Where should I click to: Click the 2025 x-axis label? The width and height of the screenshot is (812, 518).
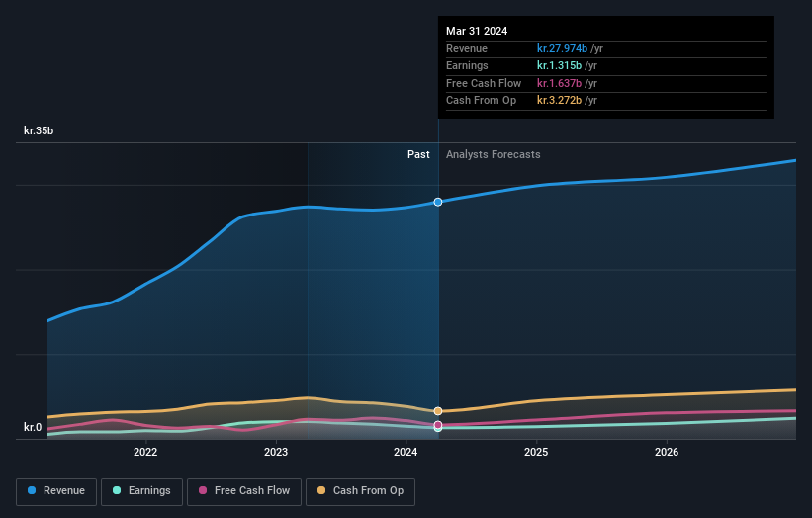point(536,452)
